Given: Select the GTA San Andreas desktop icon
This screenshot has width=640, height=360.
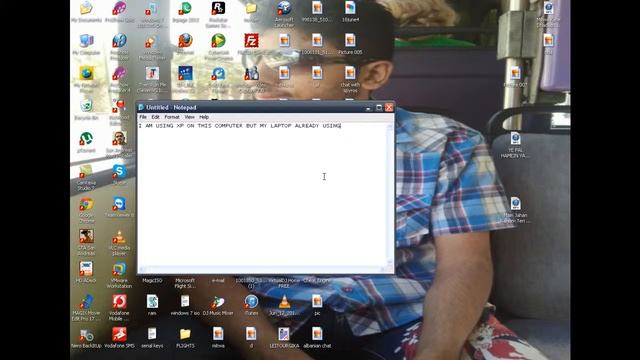Looking at the screenshot, I should click(x=86, y=242).
